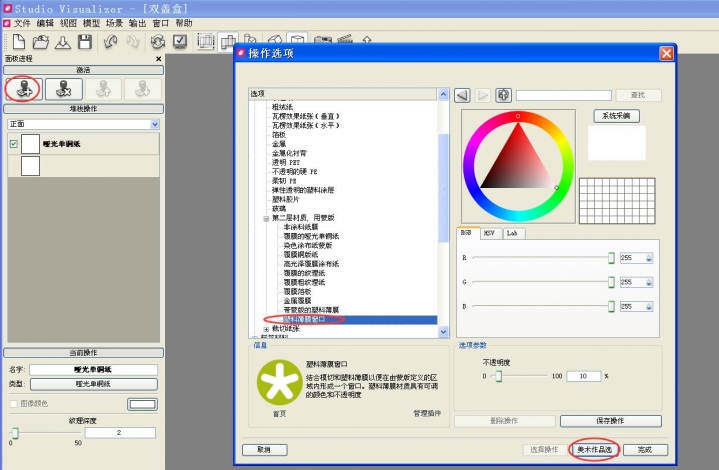Click the 美术作品选 button
The height and width of the screenshot is (470, 719).
596,450
